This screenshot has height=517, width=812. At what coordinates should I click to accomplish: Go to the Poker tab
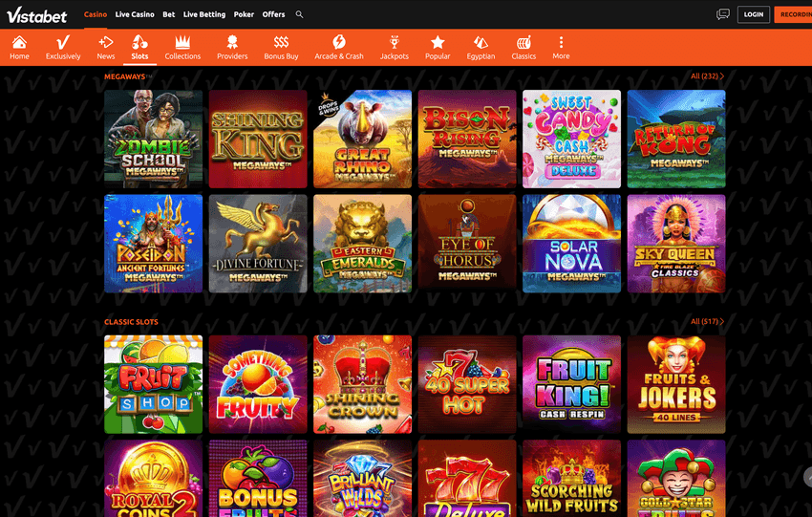click(x=244, y=14)
